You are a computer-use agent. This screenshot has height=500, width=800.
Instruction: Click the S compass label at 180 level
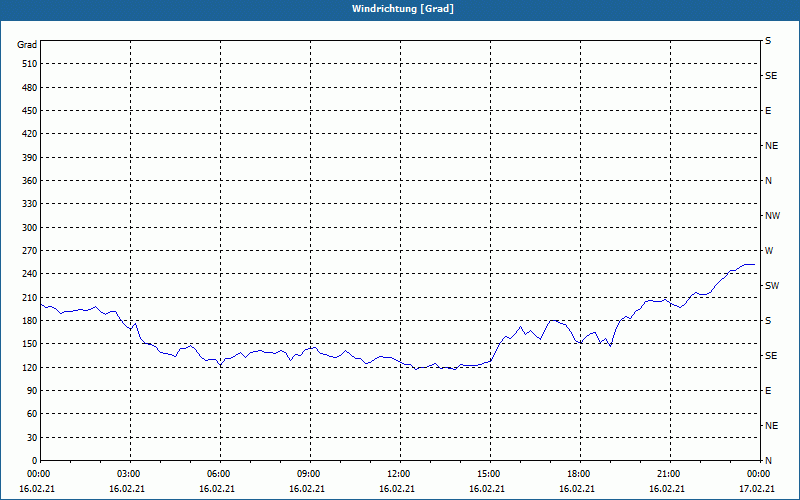coord(768,321)
